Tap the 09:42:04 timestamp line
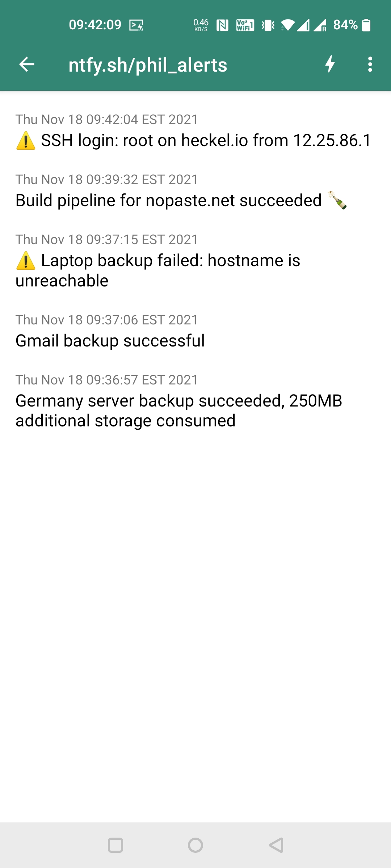The width and height of the screenshot is (391, 868). (x=106, y=119)
